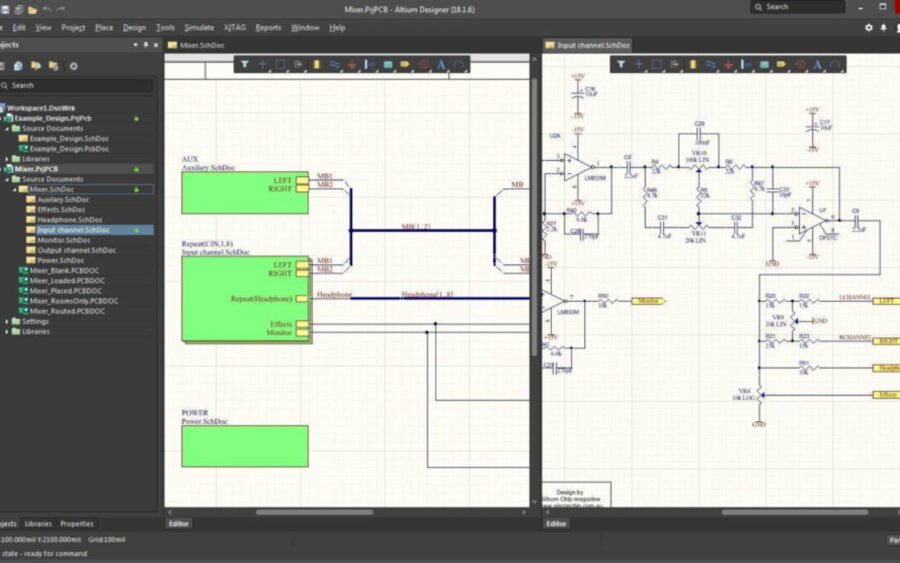
Task: Select the wire tool in Mixer.SchDoc active bar
Action: click(x=334, y=64)
